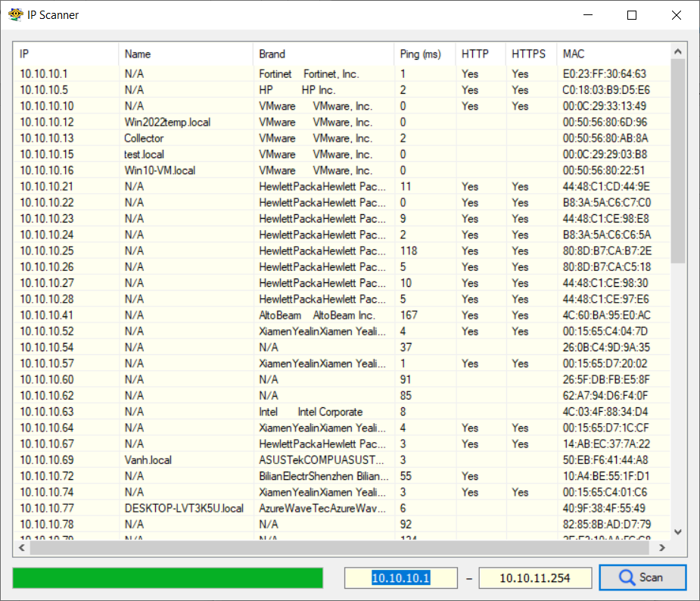The image size is (700, 601).
Task: Click the horizontal scrollbar left arrow
Action: click(21, 547)
